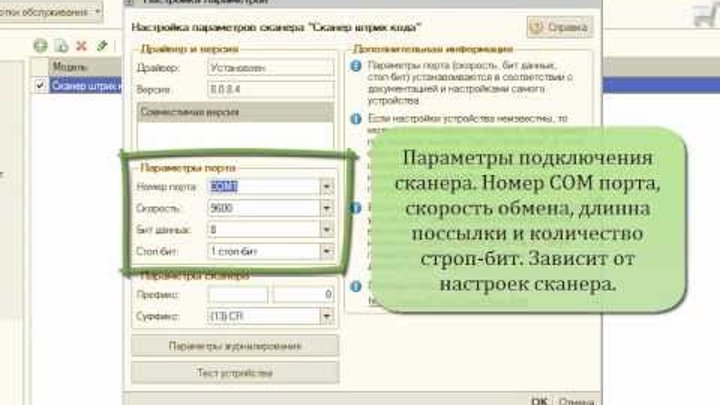Open the Номер порта dropdown arrow
Viewport: 720px width, 405px height.
[326, 186]
